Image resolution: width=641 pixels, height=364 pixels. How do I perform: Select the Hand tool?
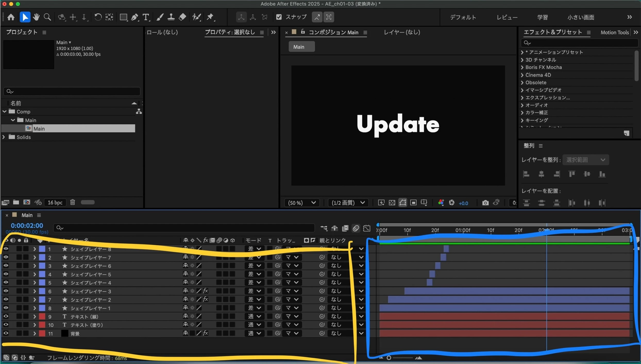pyautogui.click(x=36, y=17)
